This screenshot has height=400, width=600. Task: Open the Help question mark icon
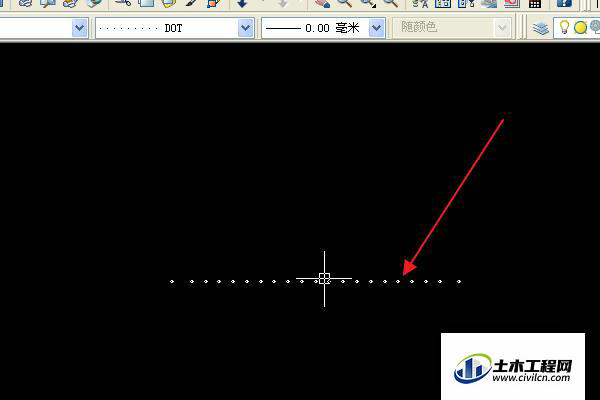[564, 3]
